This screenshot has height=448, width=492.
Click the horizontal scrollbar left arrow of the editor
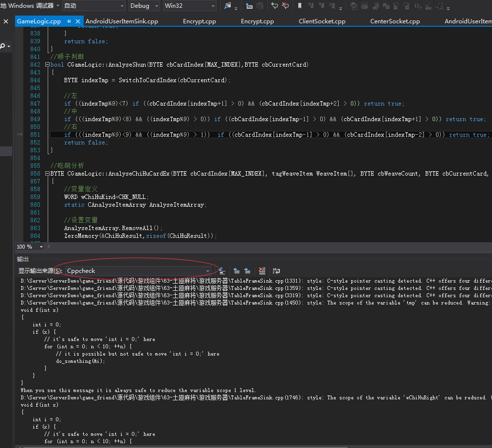[49, 247]
